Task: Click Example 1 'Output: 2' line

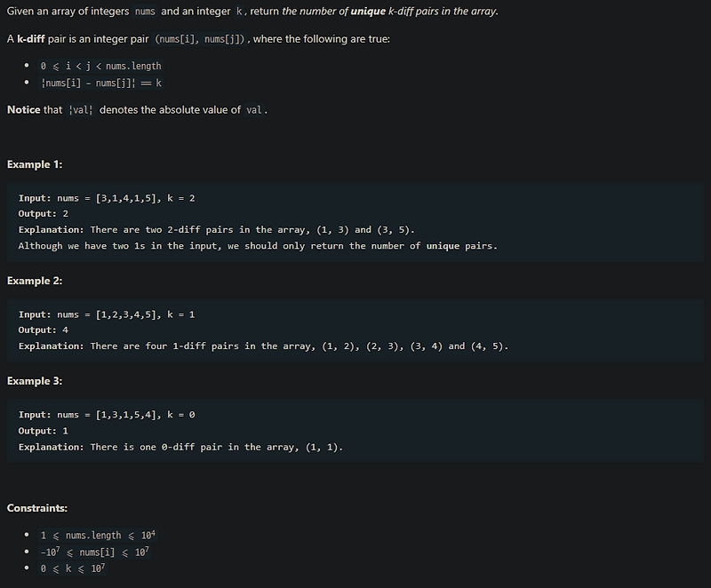Action: (x=43, y=214)
